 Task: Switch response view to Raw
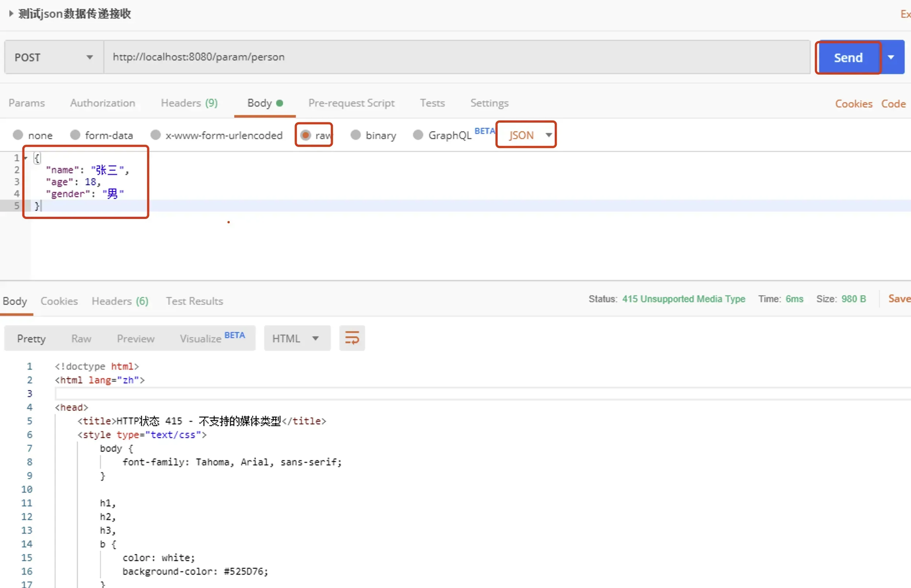tap(81, 339)
